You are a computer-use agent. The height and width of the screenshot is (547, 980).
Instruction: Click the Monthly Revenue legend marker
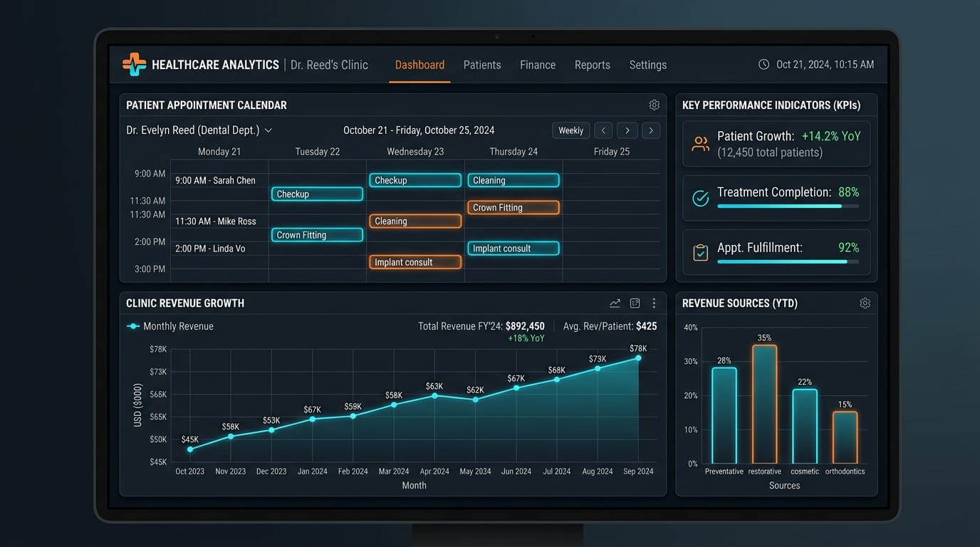[132, 326]
